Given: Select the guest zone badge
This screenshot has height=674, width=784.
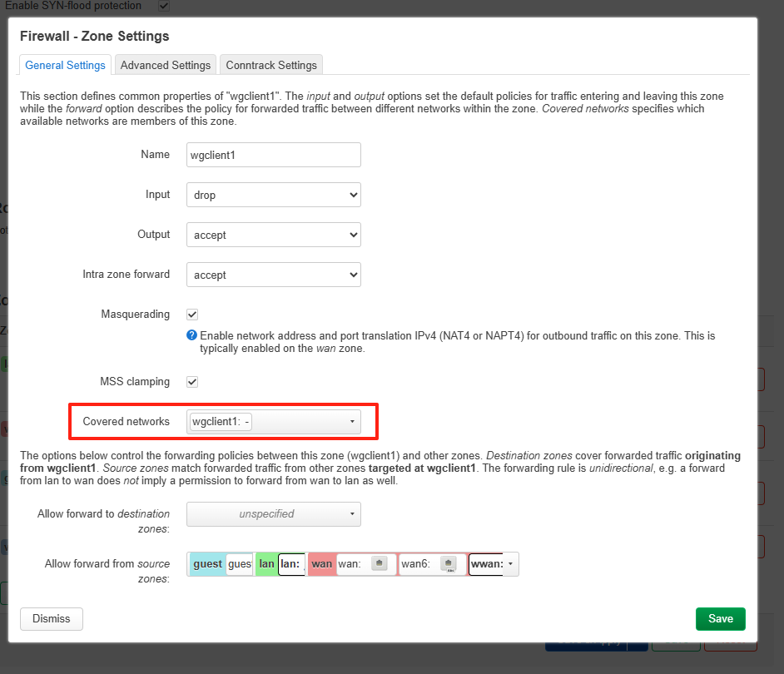Looking at the screenshot, I should (207, 564).
